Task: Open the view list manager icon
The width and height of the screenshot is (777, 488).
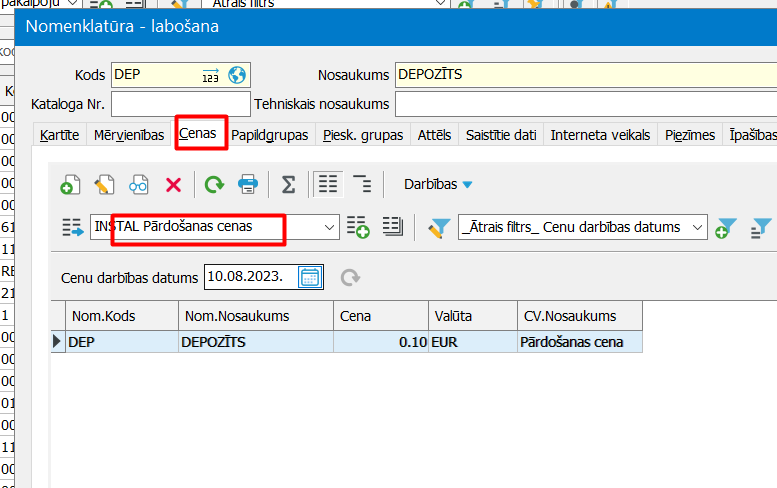Action: coord(393,227)
